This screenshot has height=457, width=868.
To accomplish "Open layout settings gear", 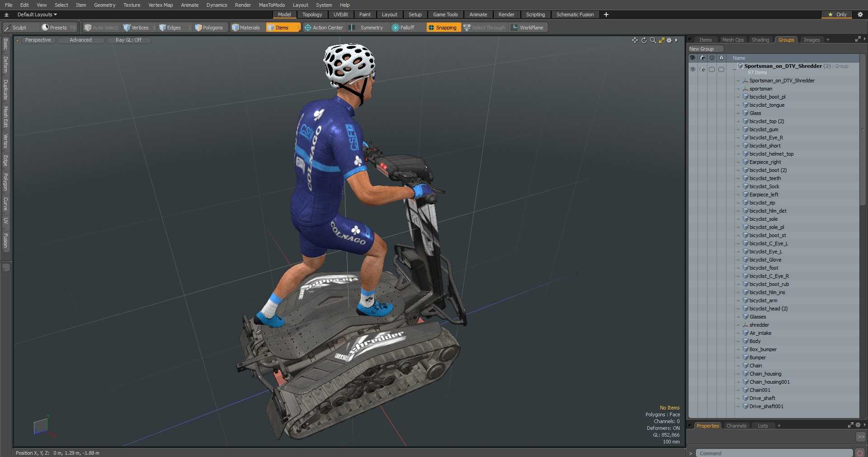I will [860, 14].
